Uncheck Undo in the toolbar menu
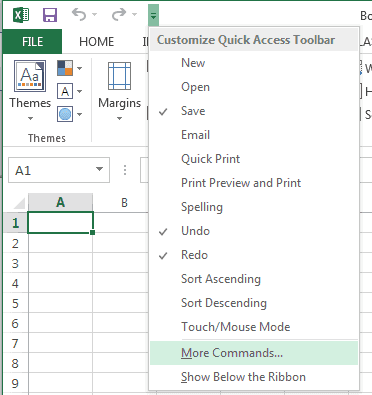This screenshot has width=372, height=395. [x=254, y=231]
